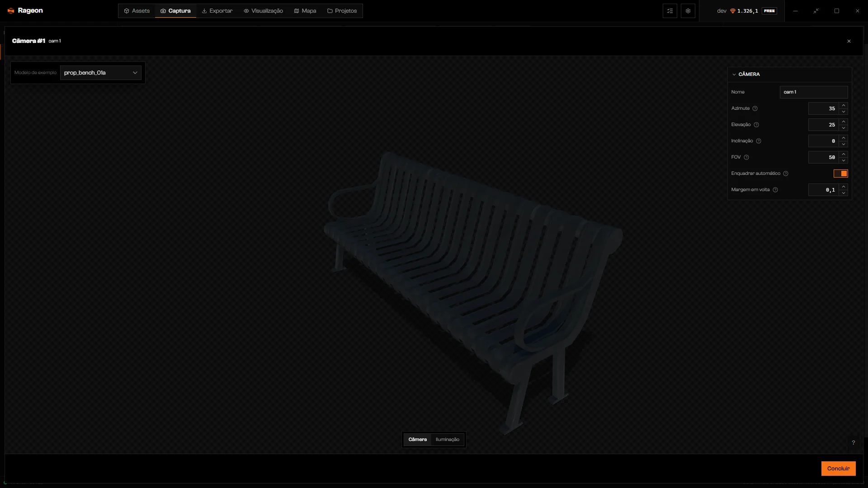Open the Modelo de exemplo dropdown

(101, 73)
